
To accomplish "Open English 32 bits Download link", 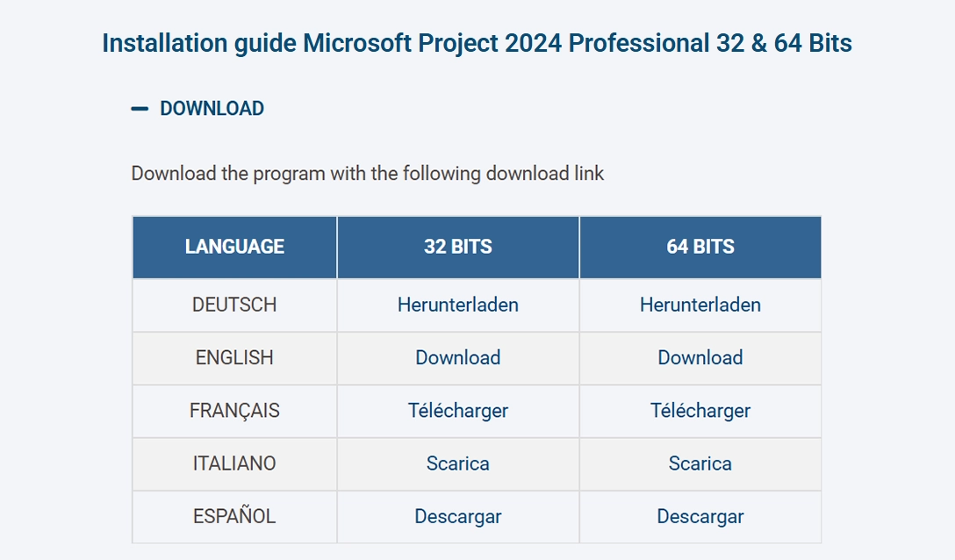I will pyautogui.click(x=457, y=357).
